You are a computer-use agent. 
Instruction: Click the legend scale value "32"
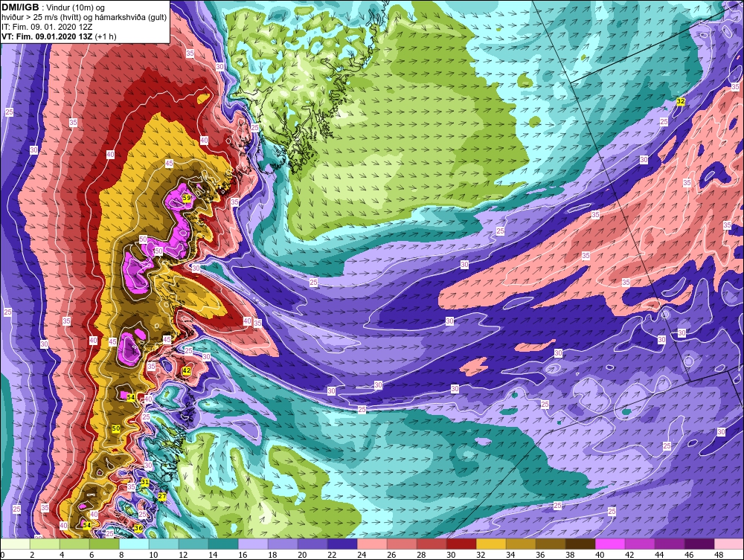pos(480,555)
